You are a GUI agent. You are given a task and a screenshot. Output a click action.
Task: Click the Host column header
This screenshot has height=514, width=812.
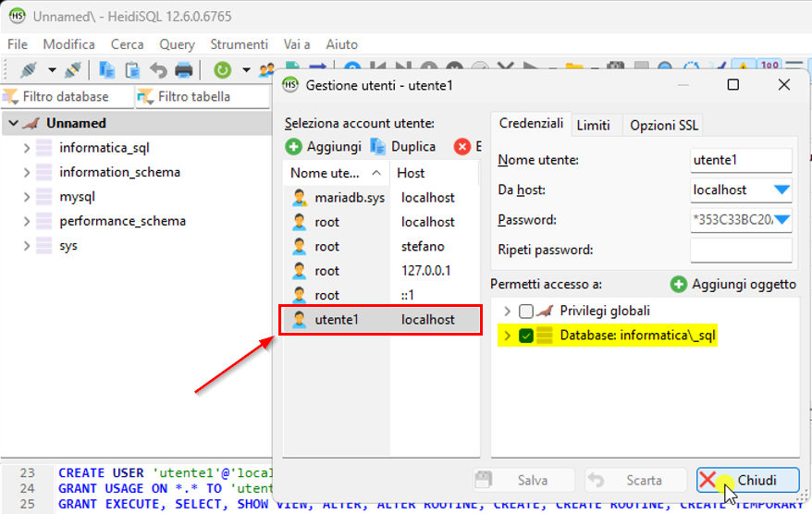(x=434, y=173)
